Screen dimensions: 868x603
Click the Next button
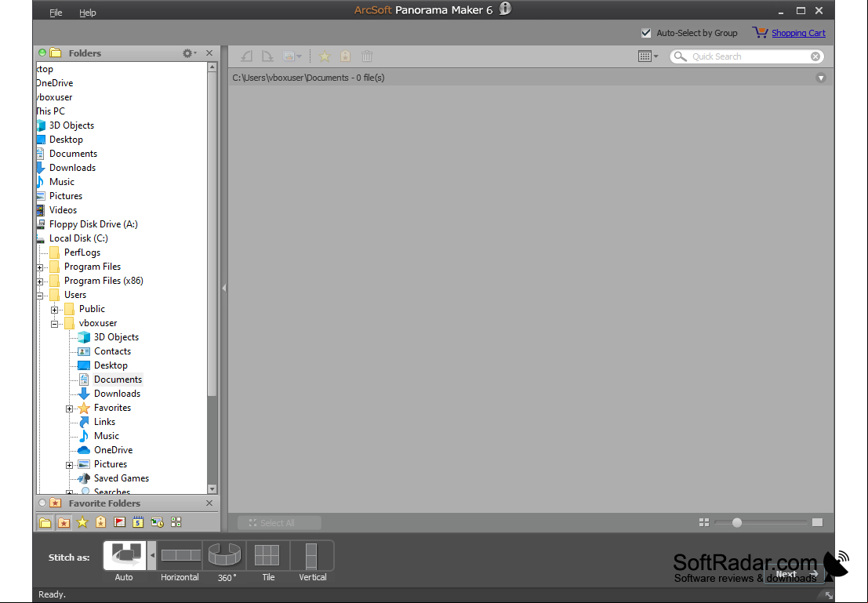[x=794, y=573]
